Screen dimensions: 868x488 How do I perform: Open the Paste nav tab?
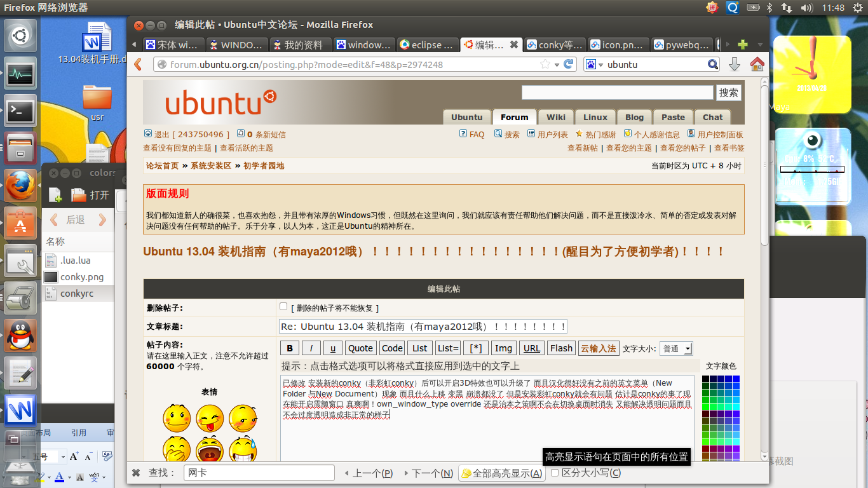pos(673,117)
